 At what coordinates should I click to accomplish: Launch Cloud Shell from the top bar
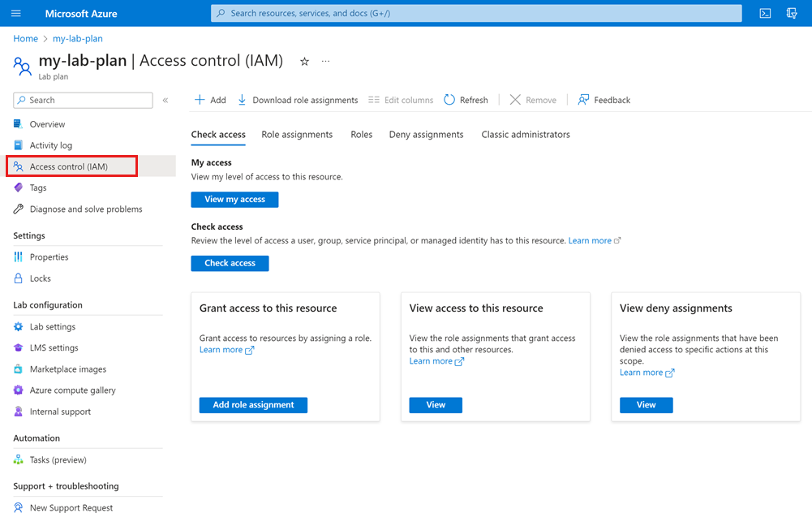(763, 13)
